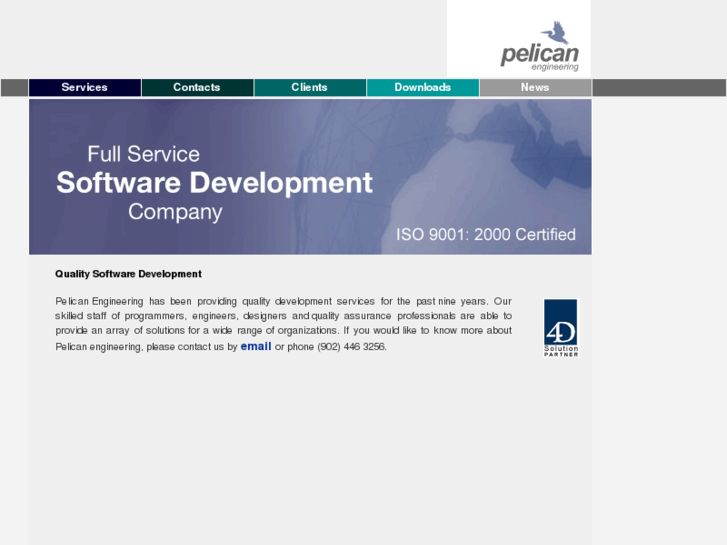The image size is (727, 545).
Task: Follow the email contact link
Action: click(x=256, y=346)
